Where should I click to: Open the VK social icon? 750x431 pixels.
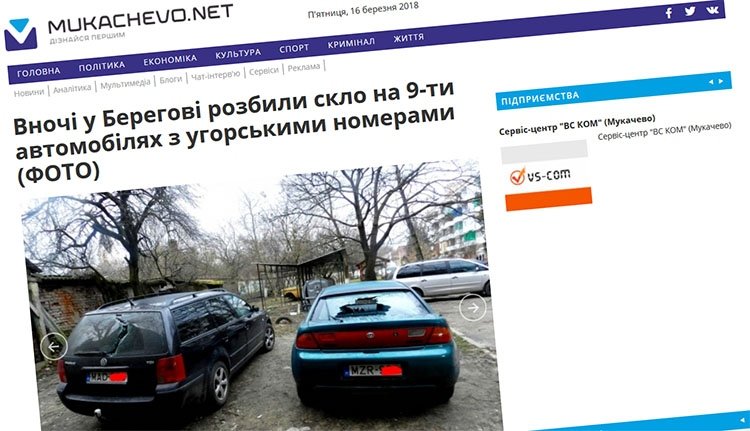pos(712,10)
